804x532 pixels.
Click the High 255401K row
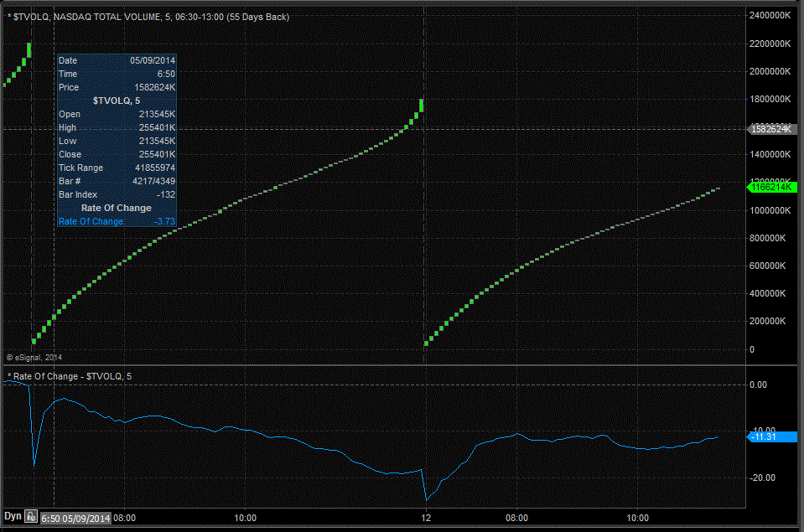[x=117, y=127]
